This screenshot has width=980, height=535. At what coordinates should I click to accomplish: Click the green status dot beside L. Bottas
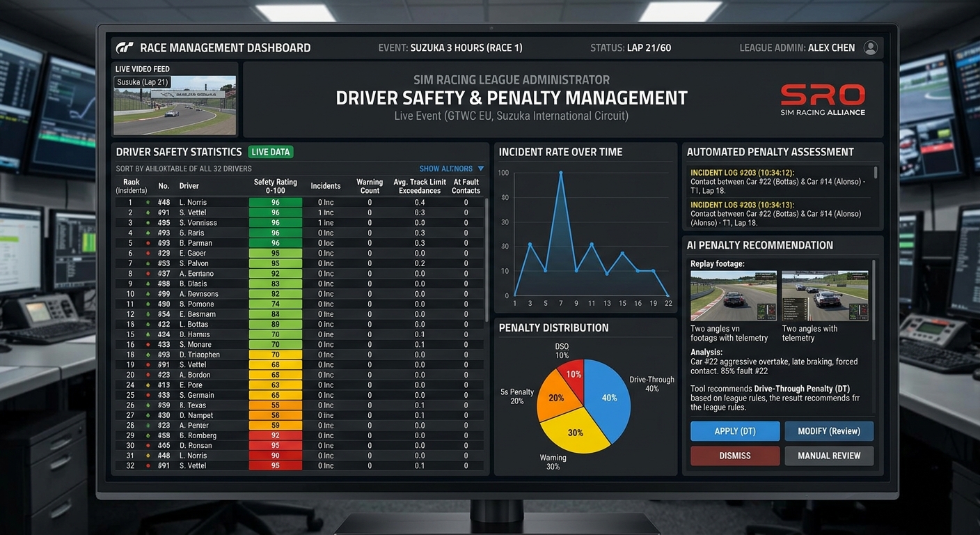pyautogui.click(x=148, y=325)
